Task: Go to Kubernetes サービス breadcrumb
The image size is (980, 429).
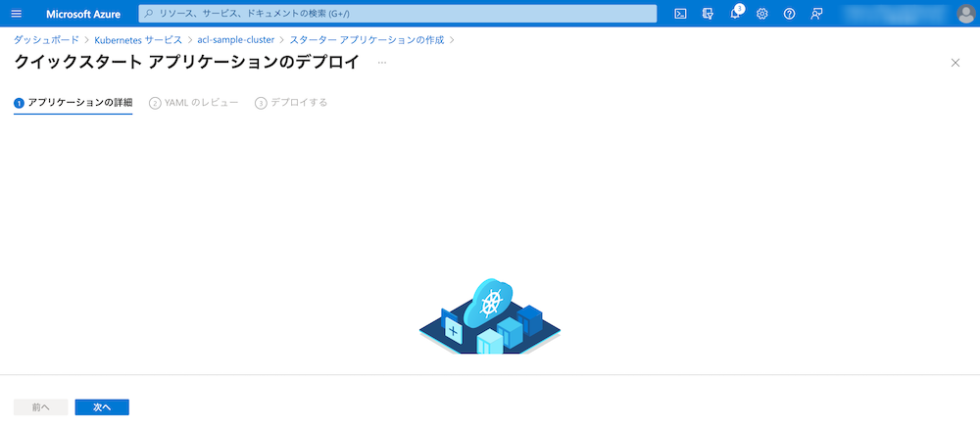Action: point(138,40)
